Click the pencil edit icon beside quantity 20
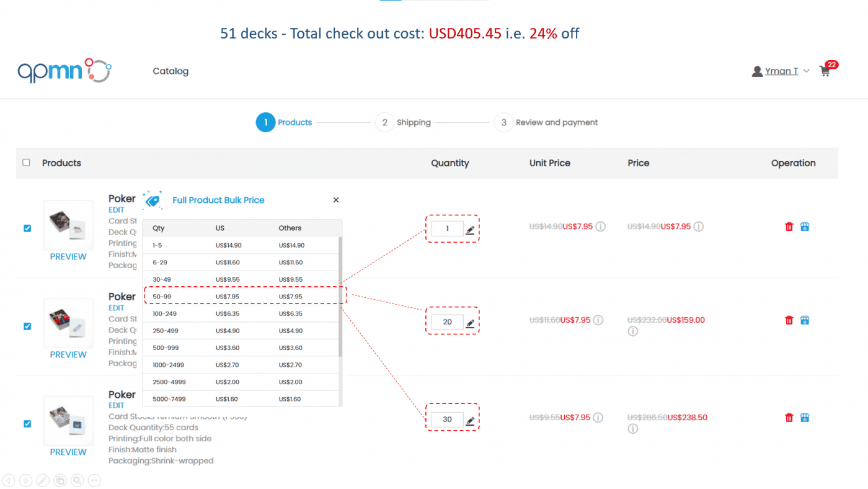Screen dimensions: 868x489 470,323
